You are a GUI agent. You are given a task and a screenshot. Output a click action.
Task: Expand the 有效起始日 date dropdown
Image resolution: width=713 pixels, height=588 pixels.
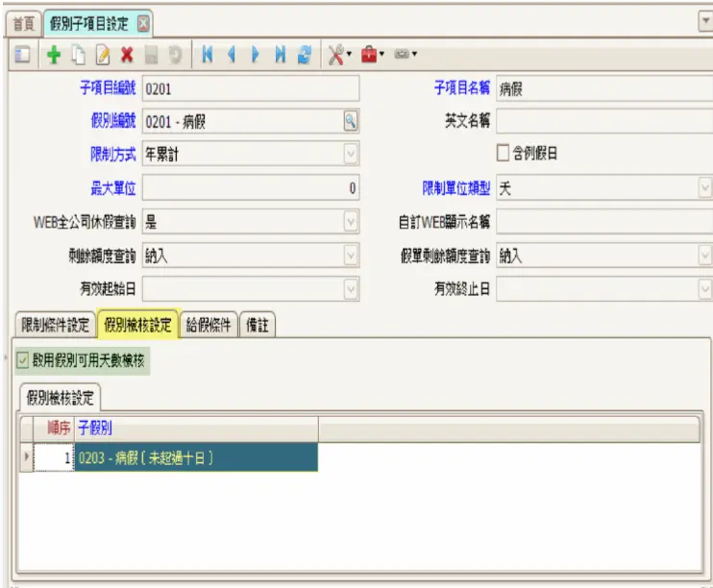351,288
